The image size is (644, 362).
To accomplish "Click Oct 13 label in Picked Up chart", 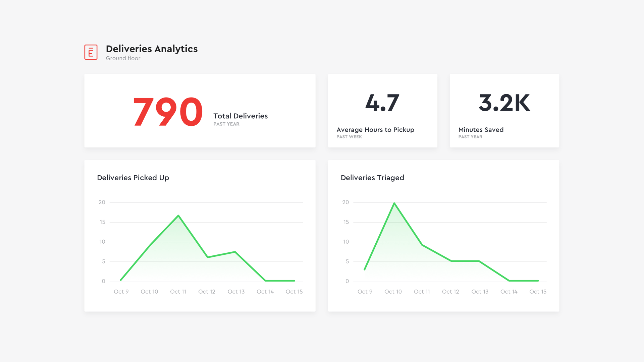I will [x=236, y=292].
